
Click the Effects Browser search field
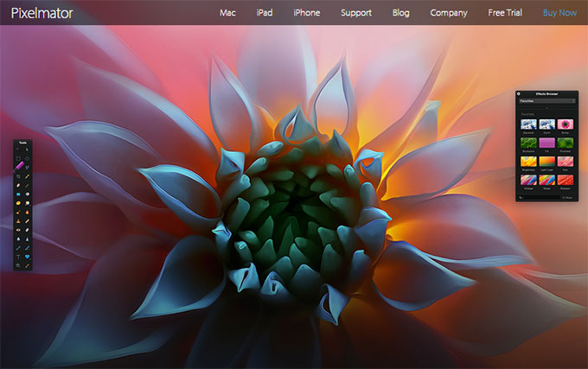[540, 197]
